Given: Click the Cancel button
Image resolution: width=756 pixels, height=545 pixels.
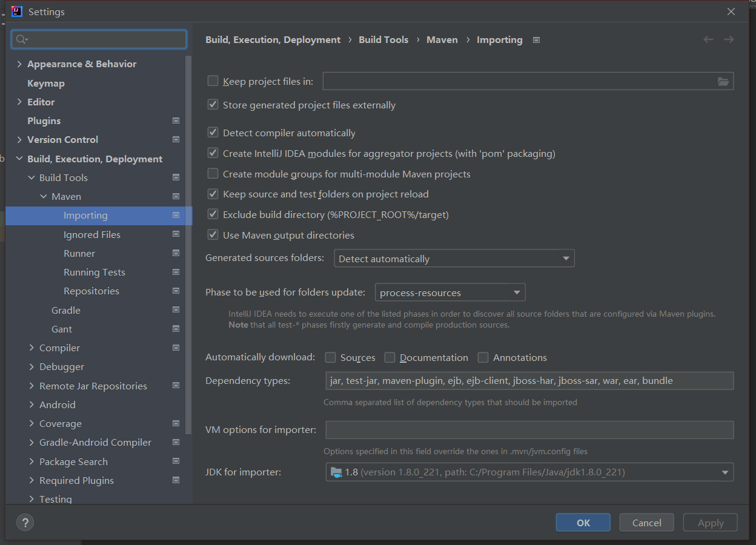Looking at the screenshot, I should click(647, 523).
